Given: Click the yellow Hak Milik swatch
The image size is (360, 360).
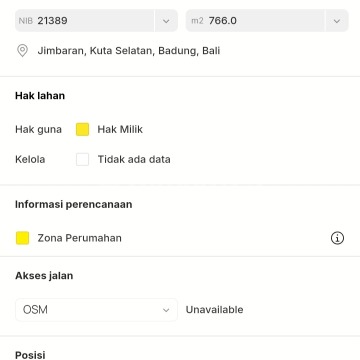Looking at the screenshot, I should coord(82,129).
